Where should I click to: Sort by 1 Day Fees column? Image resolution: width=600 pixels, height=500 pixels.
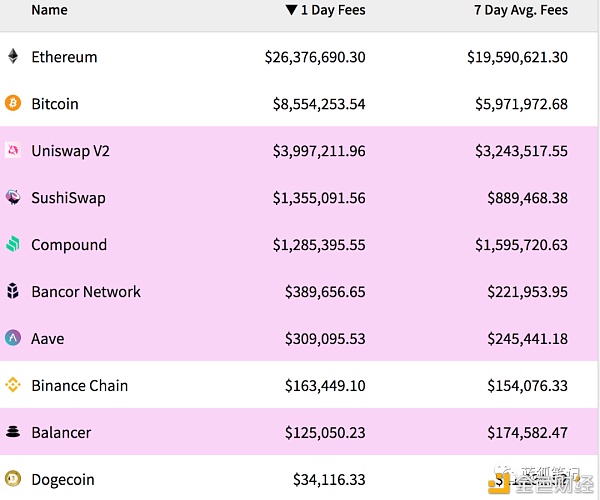(325, 10)
